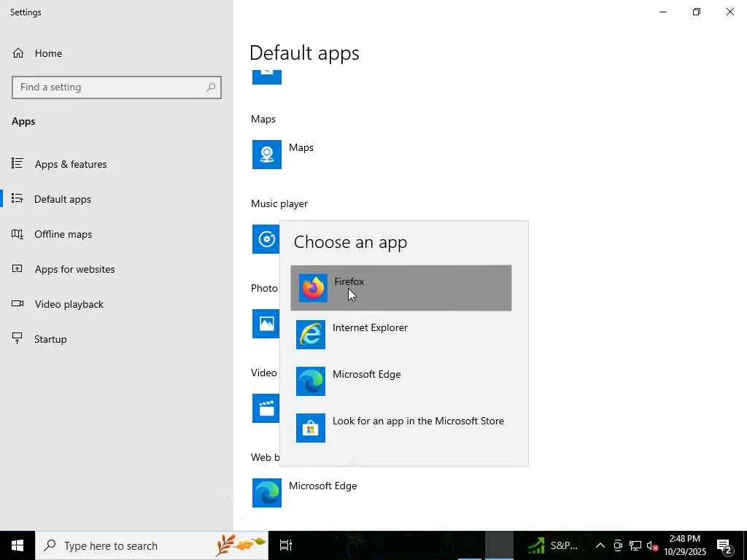This screenshot has height=560, width=747.
Task: Click the Offline maps icon
Action: point(18,234)
